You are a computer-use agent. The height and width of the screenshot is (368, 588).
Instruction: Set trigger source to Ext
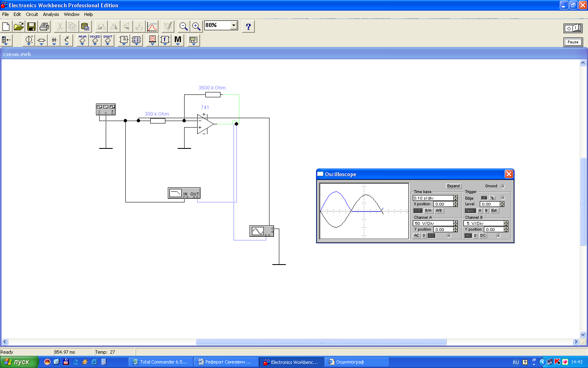tap(494, 211)
